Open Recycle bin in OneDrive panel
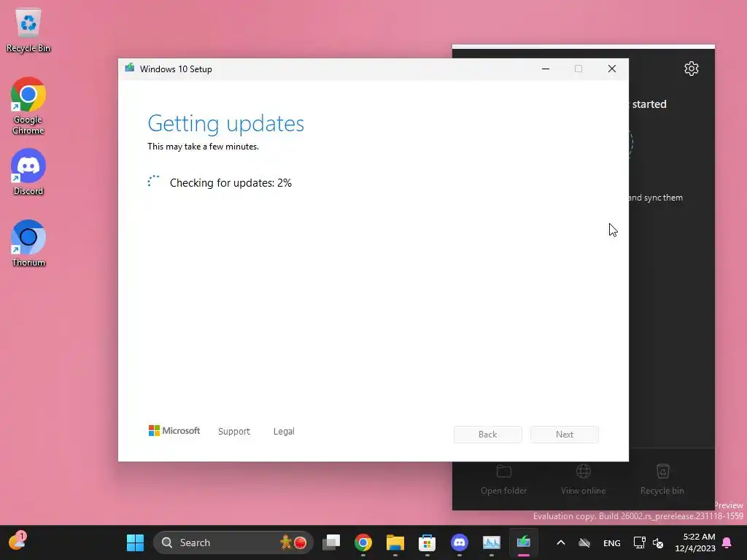This screenshot has height=560, width=747. [662, 480]
